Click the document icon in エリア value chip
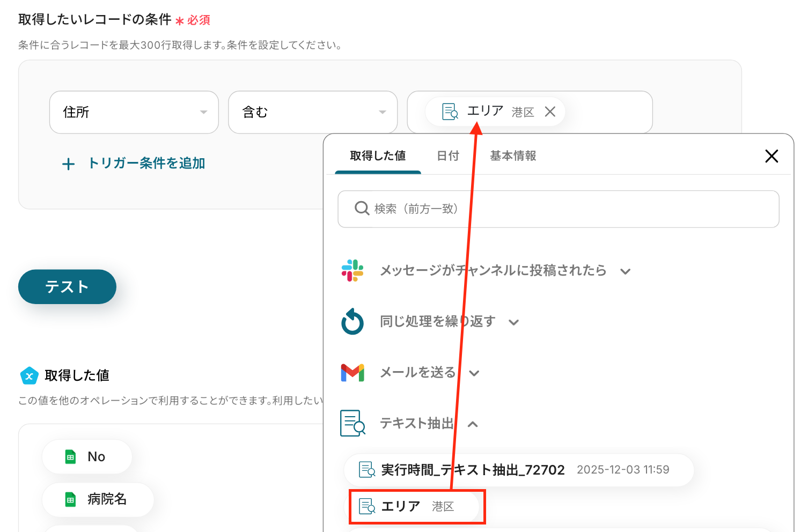Screen dimensions: 808x532 pos(450,112)
